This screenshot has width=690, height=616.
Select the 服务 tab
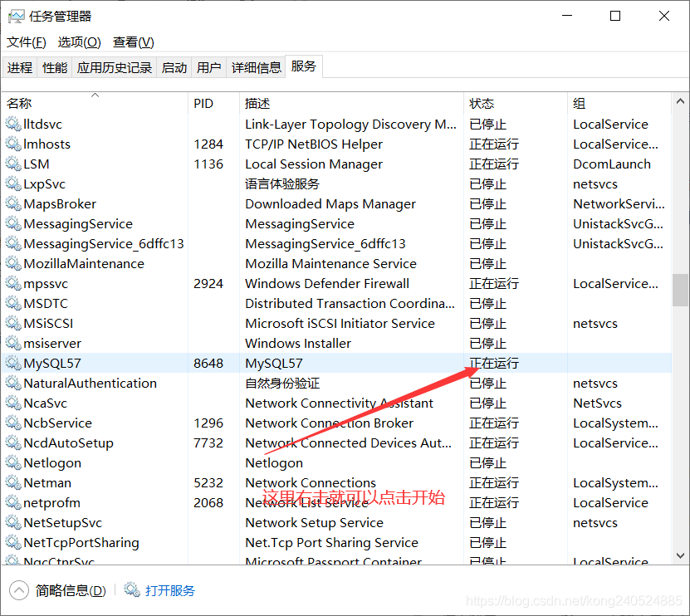(x=304, y=66)
